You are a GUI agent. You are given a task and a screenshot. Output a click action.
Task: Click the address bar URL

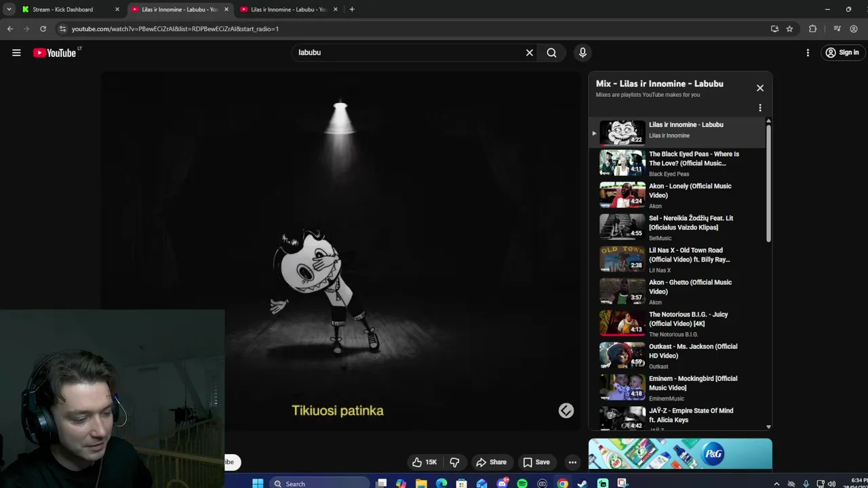click(175, 28)
